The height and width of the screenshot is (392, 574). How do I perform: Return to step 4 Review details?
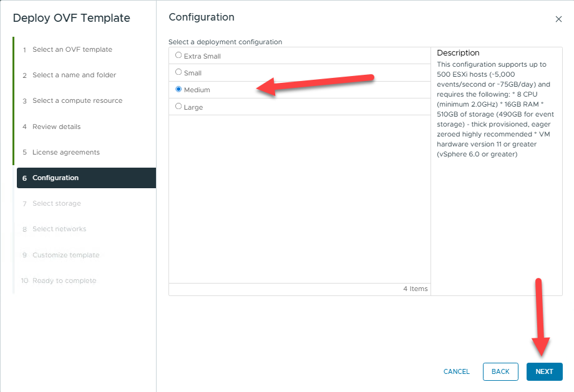click(x=56, y=127)
